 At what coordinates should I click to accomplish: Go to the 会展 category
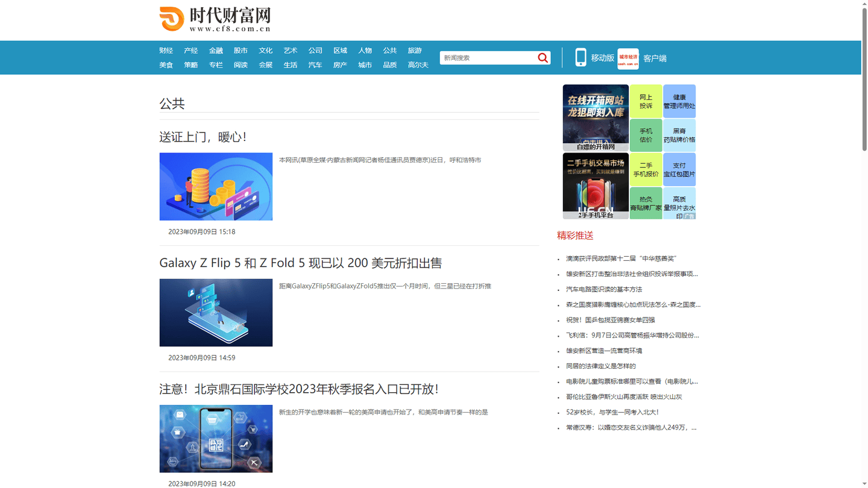point(266,65)
